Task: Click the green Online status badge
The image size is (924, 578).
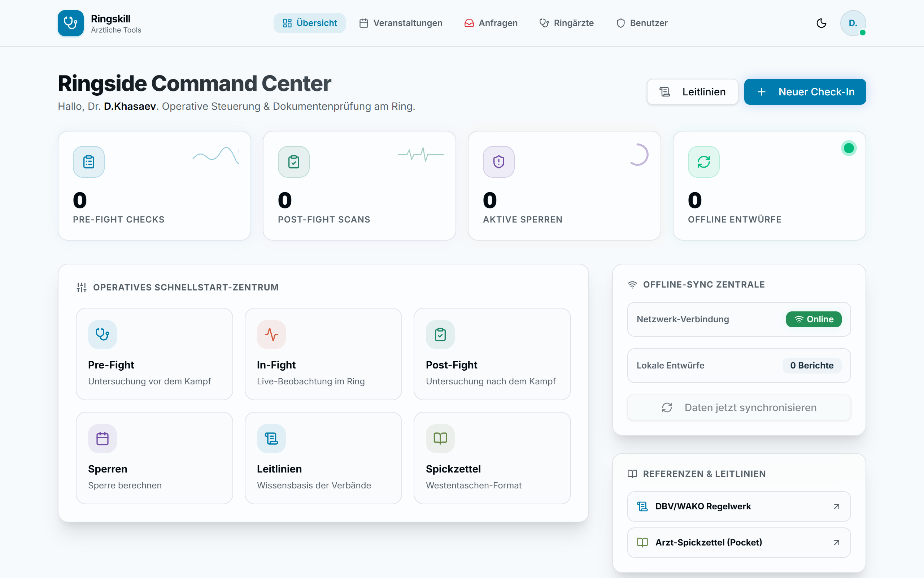Action: click(x=814, y=319)
